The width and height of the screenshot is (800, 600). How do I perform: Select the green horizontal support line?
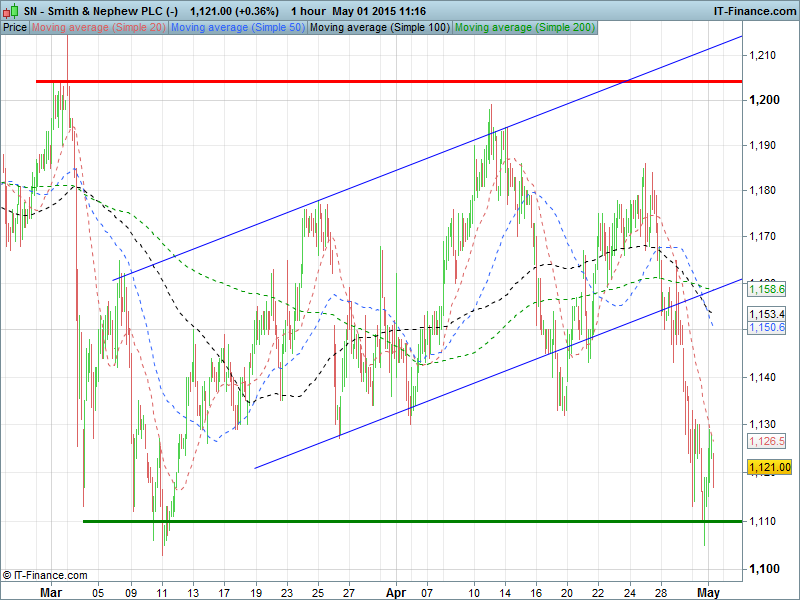tap(400, 521)
